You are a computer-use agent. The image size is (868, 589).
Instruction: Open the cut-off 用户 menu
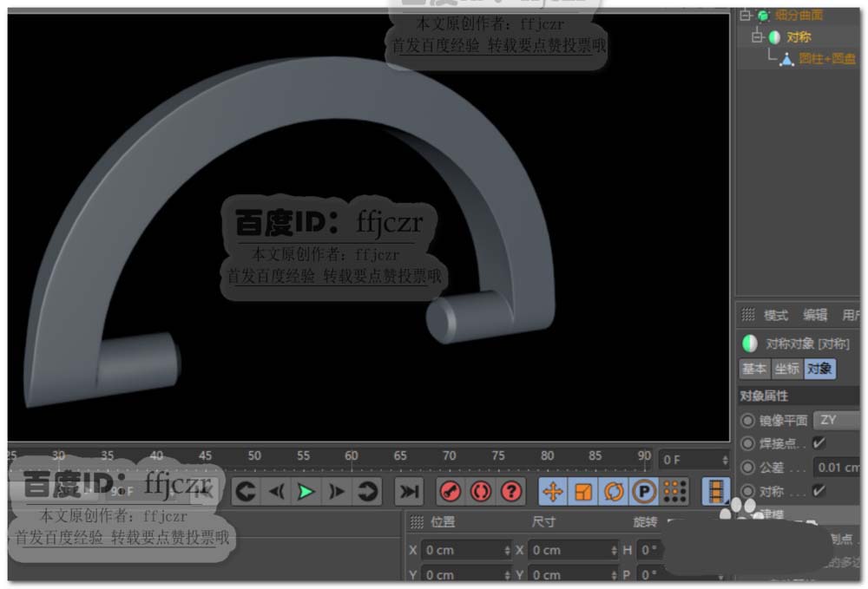851,315
